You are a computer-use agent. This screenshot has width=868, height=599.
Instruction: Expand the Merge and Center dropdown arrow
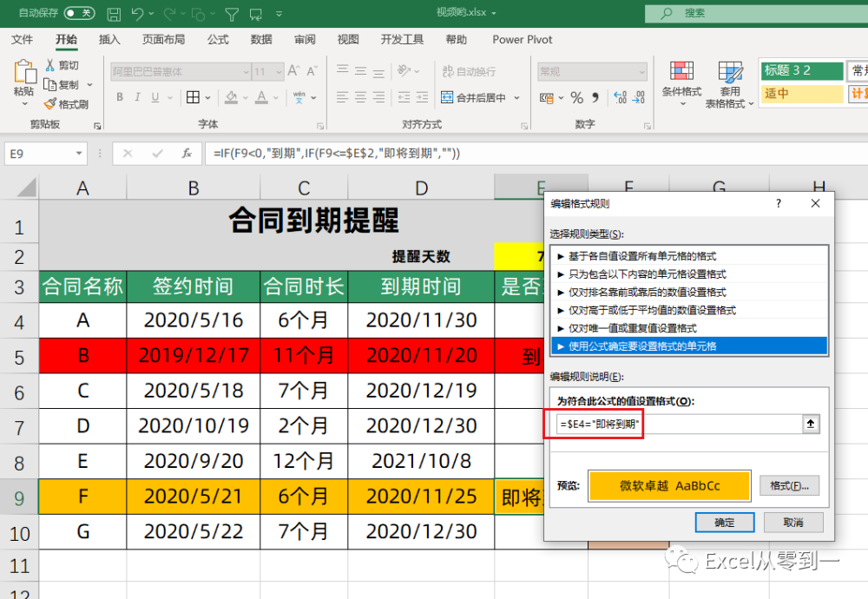point(517,97)
